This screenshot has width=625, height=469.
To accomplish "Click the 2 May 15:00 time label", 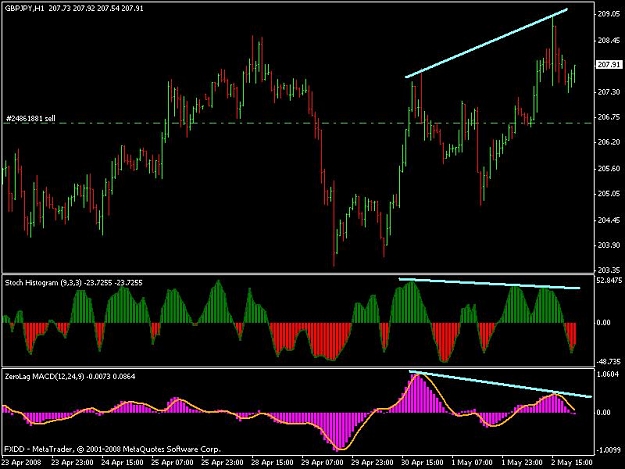I will (572, 463).
